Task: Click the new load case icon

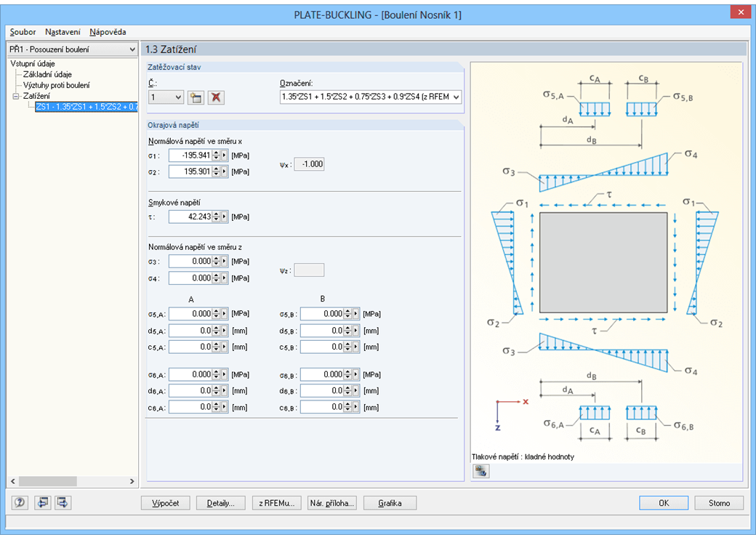Action: [195, 97]
